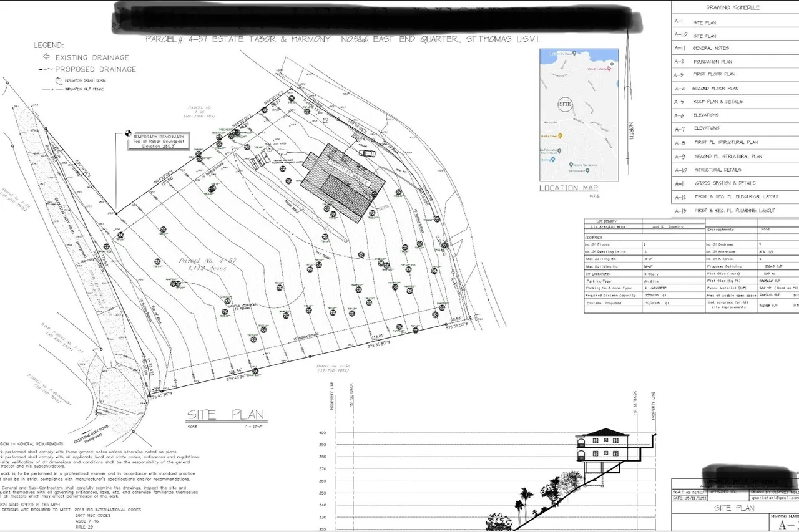Select the hatched proposed house footprint
This screenshot has width=799, height=532.
(342, 182)
